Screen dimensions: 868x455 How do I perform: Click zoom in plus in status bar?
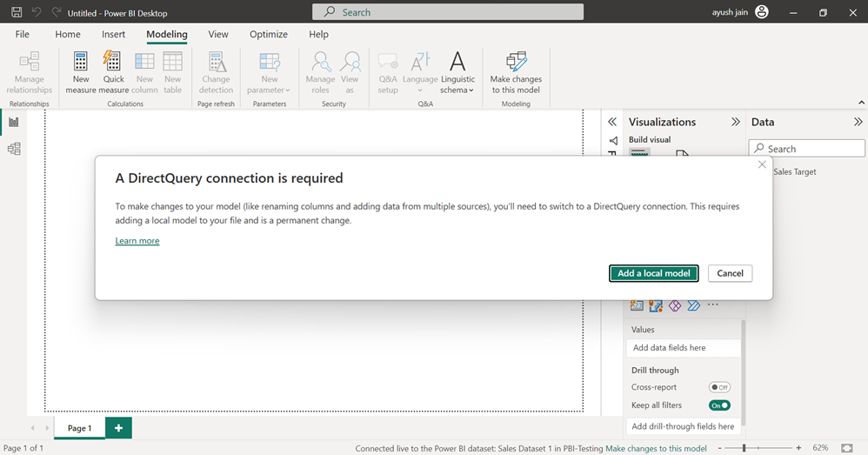point(798,448)
